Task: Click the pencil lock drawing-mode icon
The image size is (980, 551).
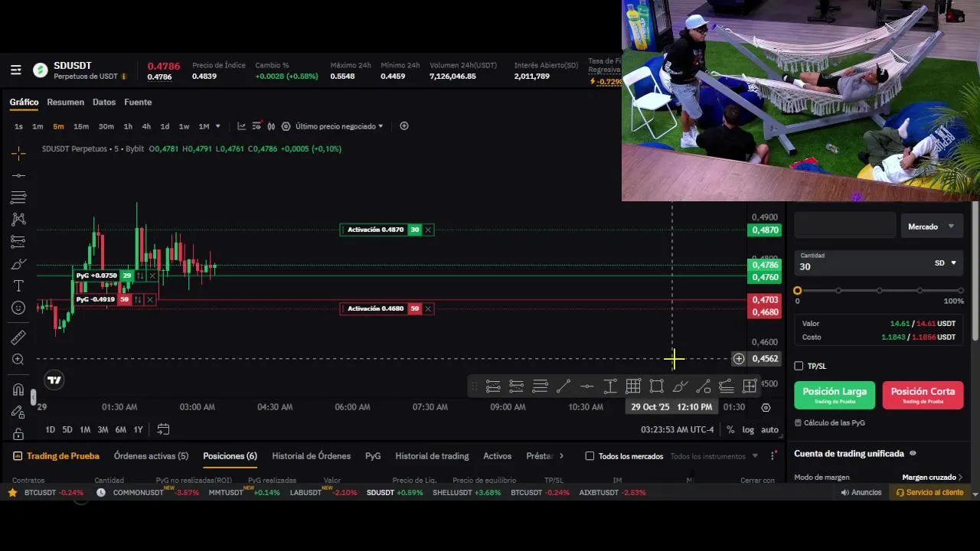Action: [x=18, y=412]
